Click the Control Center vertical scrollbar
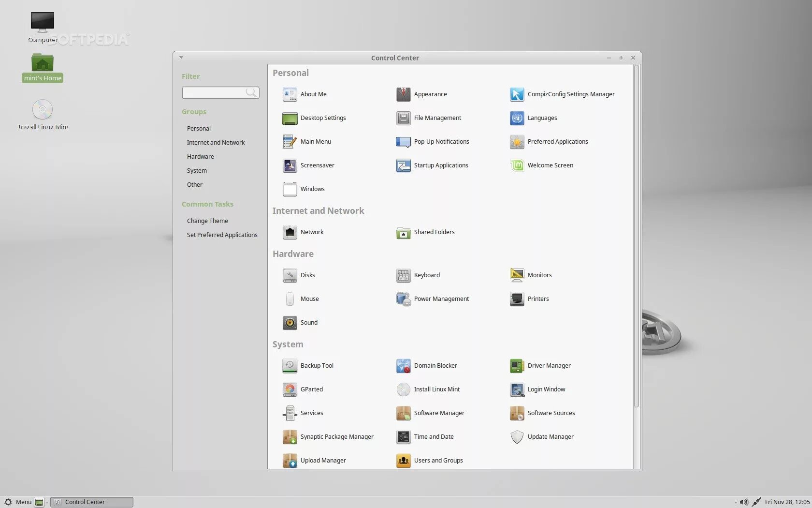The width and height of the screenshot is (812, 508). [x=637, y=237]
